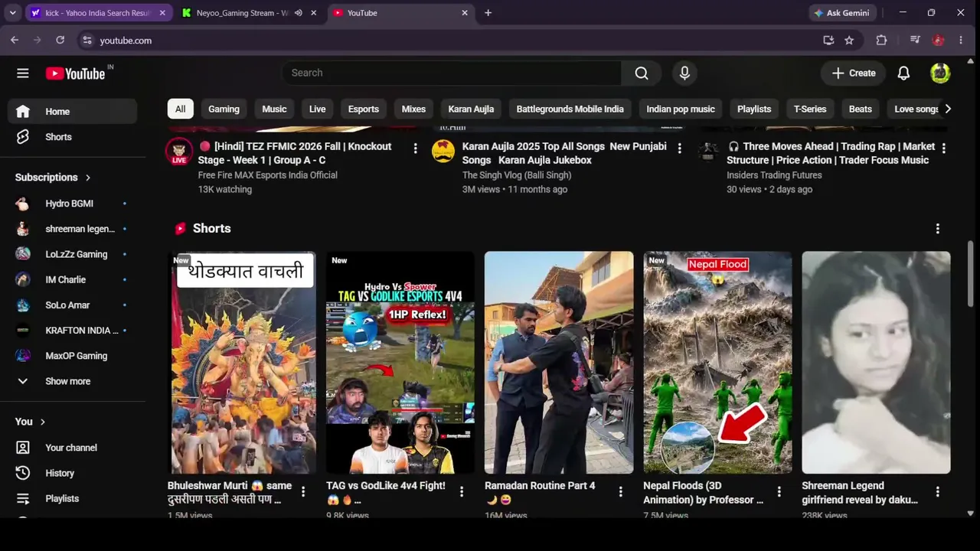The height and width of the screenshot is (551, 980).
Task: Bookmark this page with star icon
Action: coord(849,40)
